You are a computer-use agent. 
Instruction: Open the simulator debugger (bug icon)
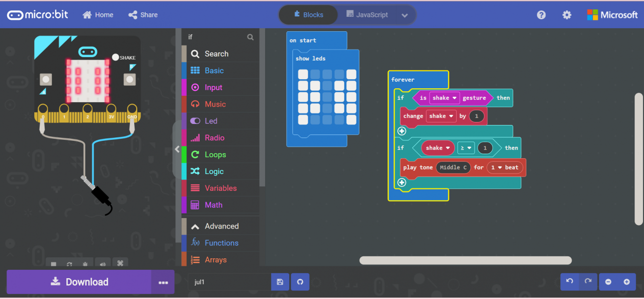click(85, 264)
